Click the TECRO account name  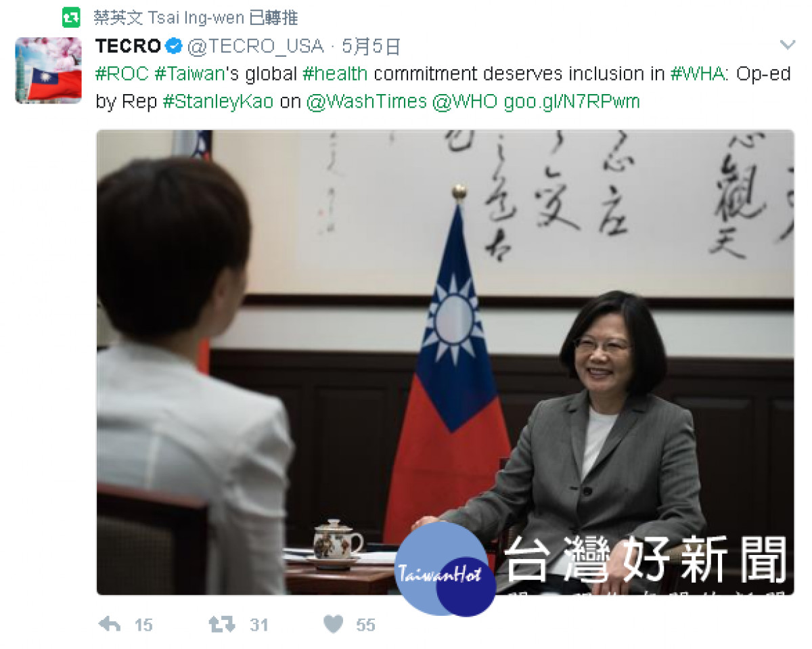tap(129, 46)
